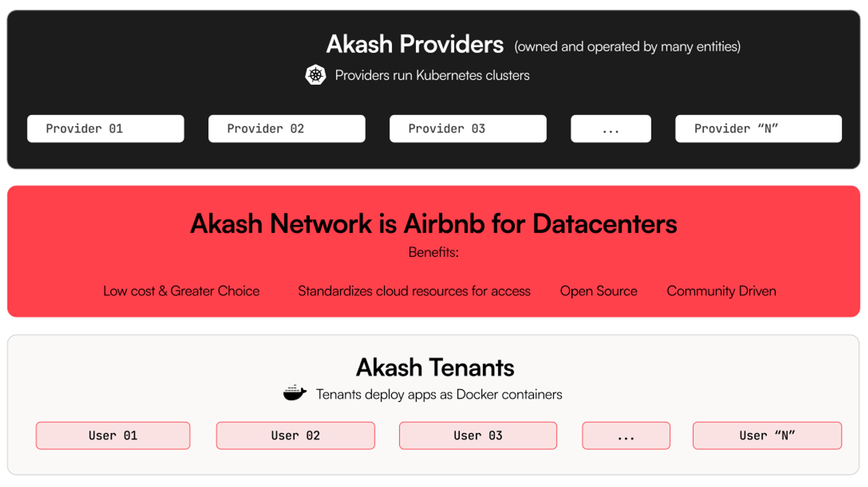
Task: Click the Low cost & Greater Choice text
Action: pyautogui.click(x=181, y=291)
